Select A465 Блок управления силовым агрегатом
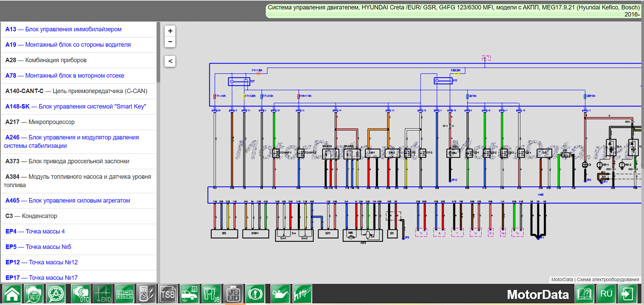This screenshot has width=644, height=305. [67, 201]
